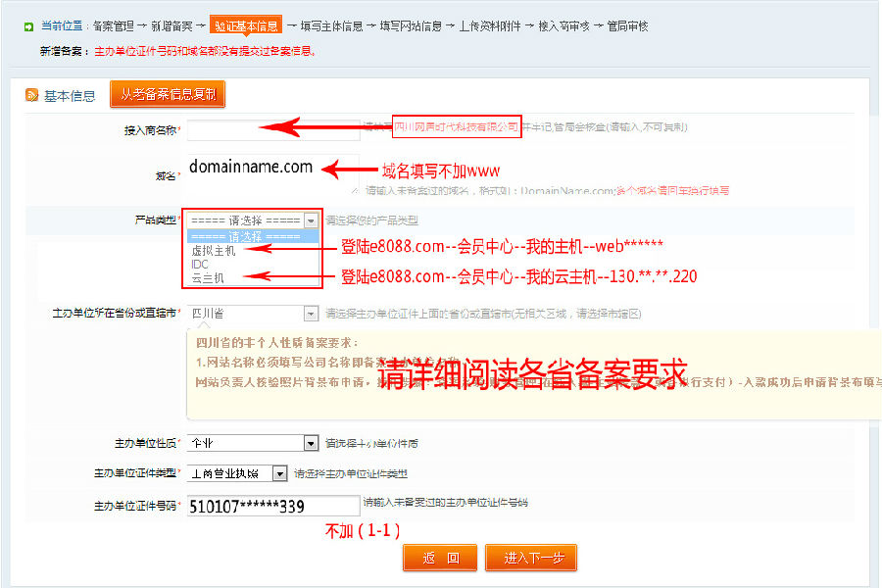Click the green arrow icon beside 当前位置

(28, 26)
